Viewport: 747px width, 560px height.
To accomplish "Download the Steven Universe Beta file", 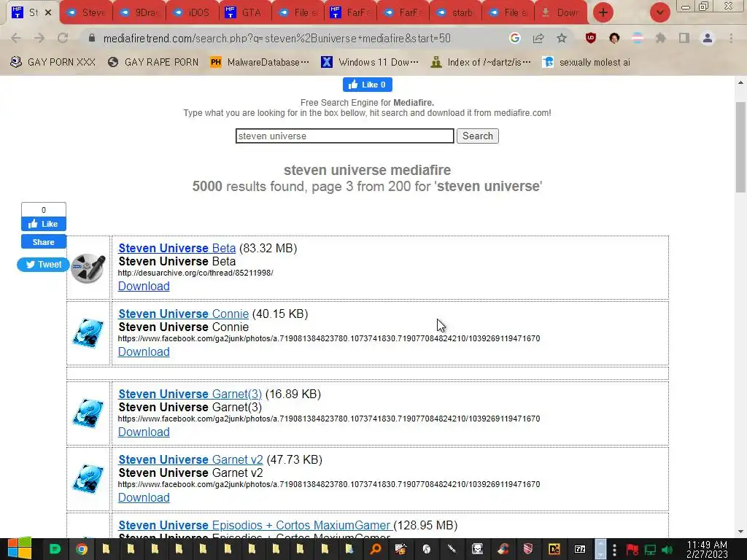I will click(144, 286).
